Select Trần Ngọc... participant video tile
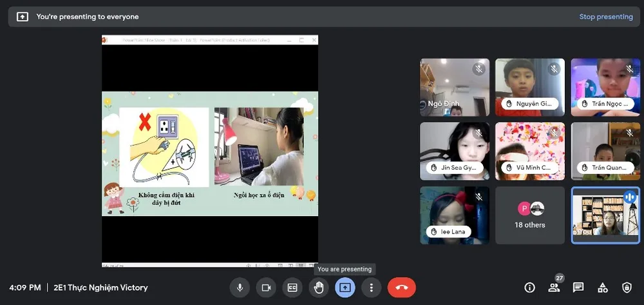The height and width of the screenshot is (305, 644). pyautogui.click(x=605, y=87)
